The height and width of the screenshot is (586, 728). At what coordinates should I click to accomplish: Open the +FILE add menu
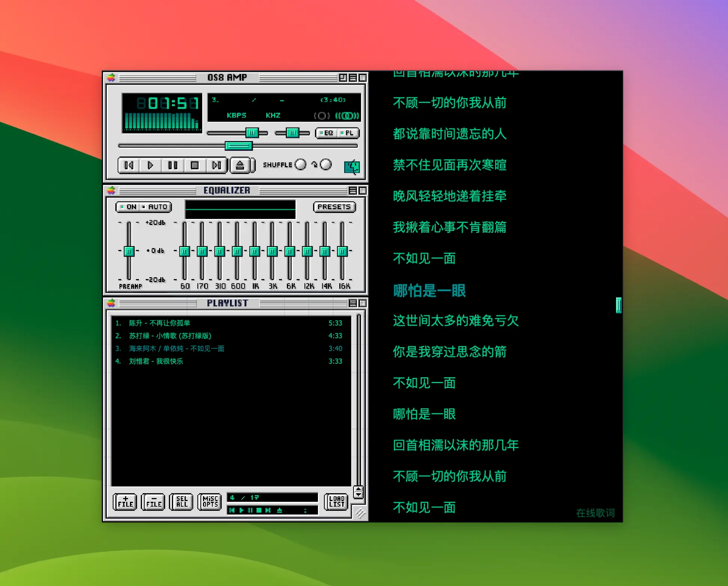125,502
